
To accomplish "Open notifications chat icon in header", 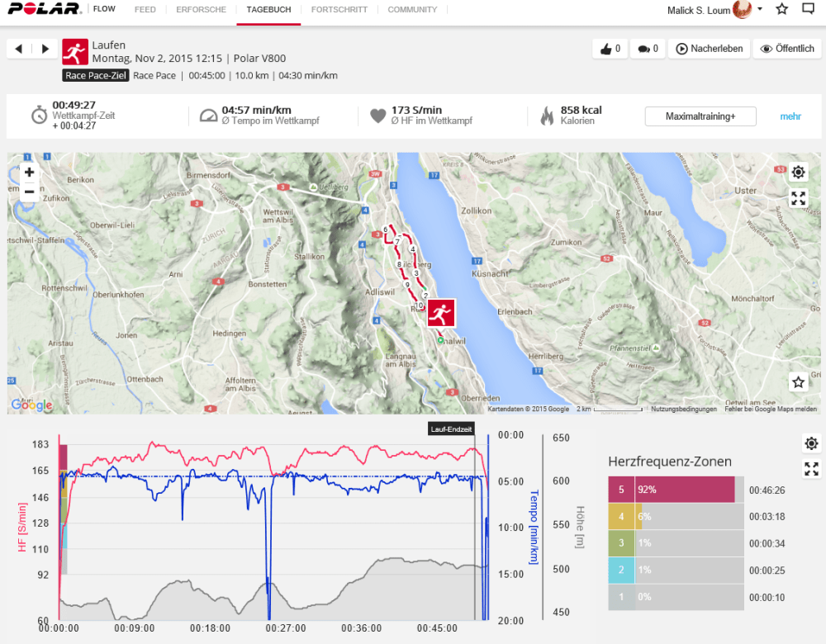I will [x=808, y=10].
